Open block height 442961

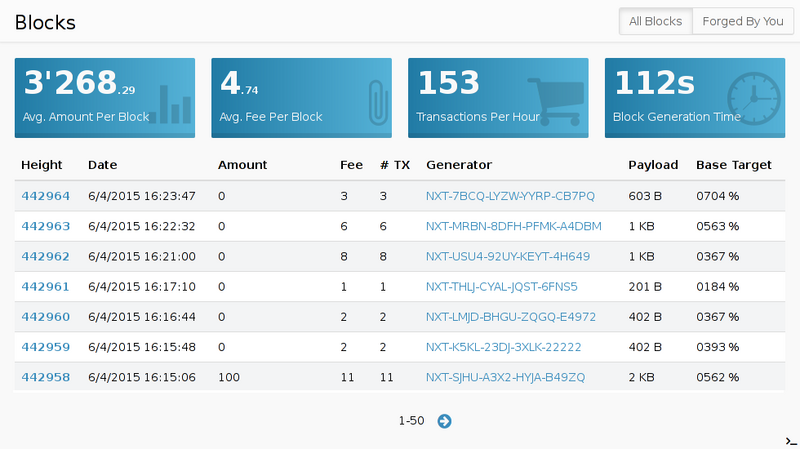(x=45, y=286)
